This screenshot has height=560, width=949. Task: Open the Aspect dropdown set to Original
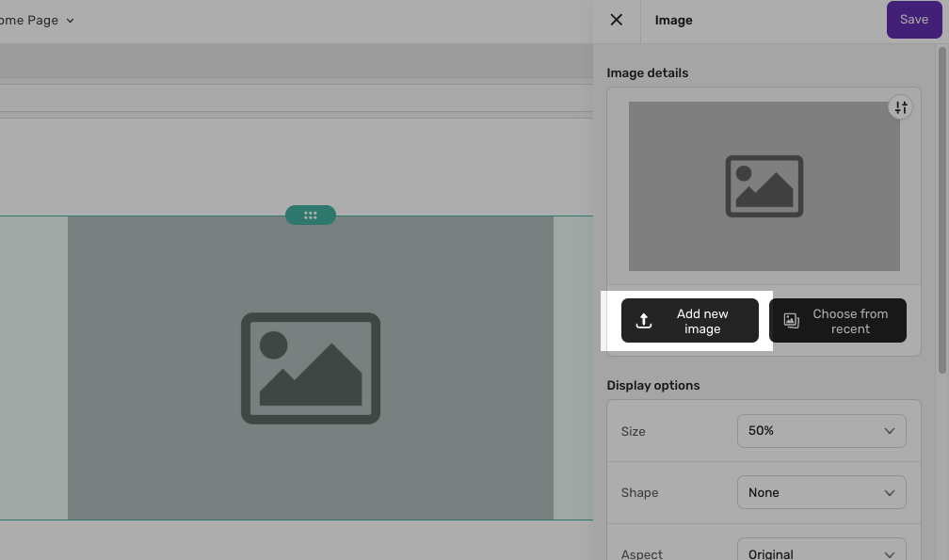[821, 549]
